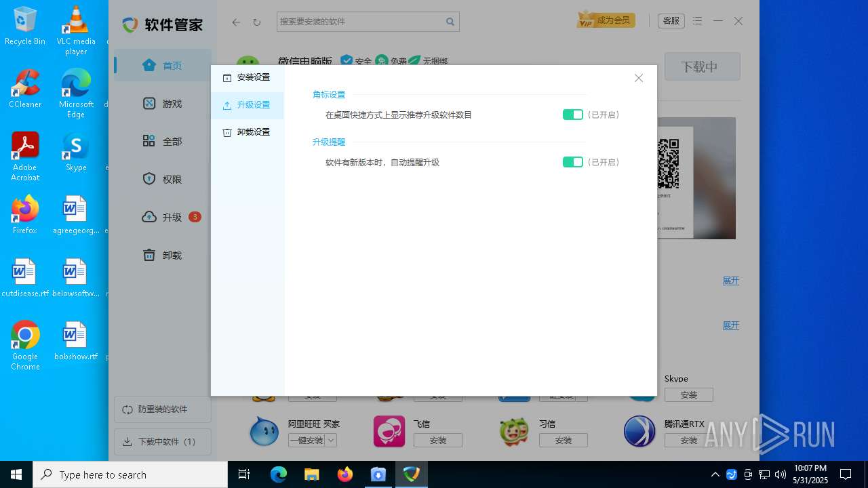Close the settings dialog
Image resolution: width=868 pixels, height=488 pixels.
tap(638, 78)
